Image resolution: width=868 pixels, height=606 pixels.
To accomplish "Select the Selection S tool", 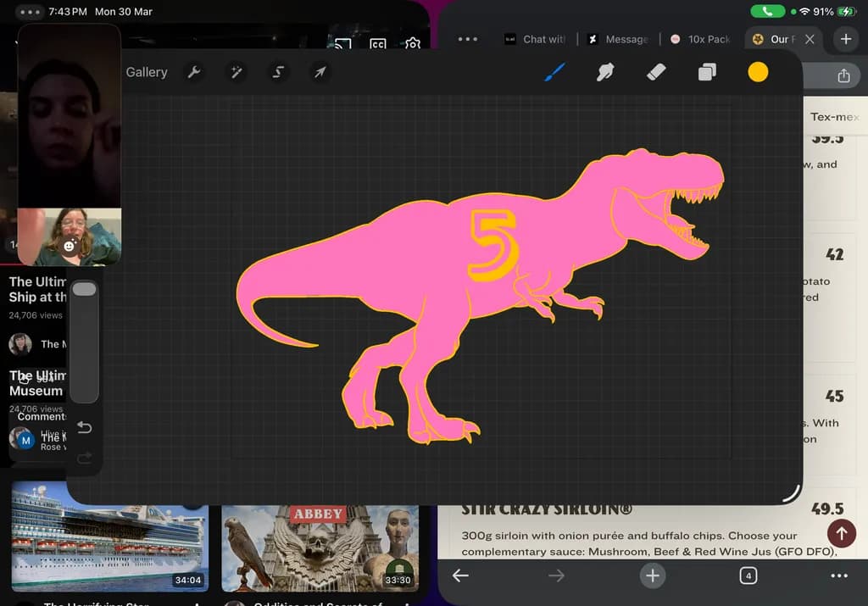I will click(x=278, y=72).
